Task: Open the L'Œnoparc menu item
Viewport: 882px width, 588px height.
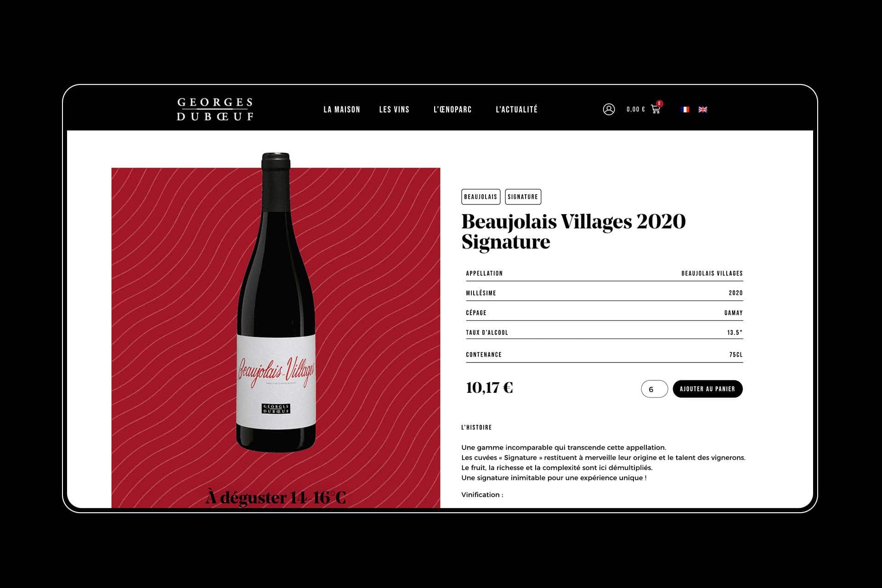Action: (452, 109)
